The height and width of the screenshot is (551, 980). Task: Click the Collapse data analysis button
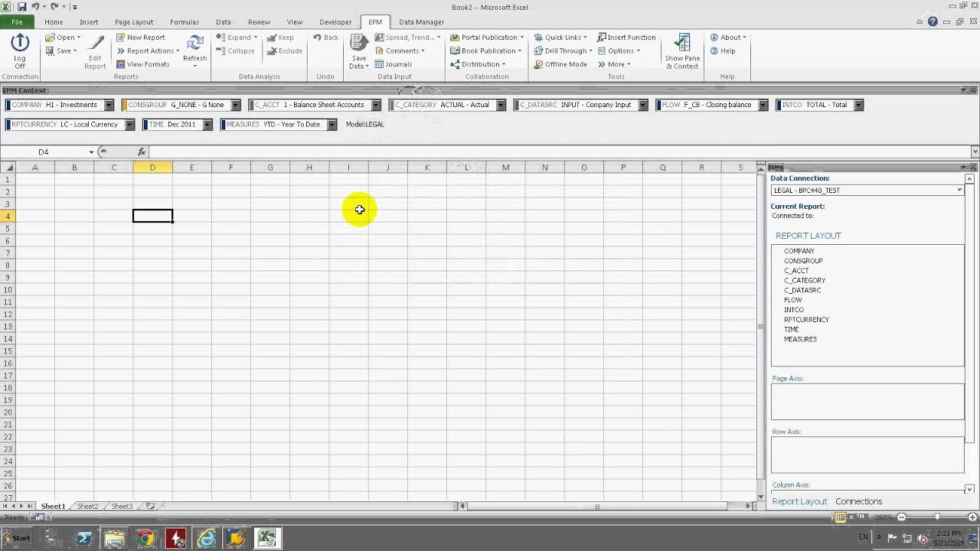click(235, 51)
